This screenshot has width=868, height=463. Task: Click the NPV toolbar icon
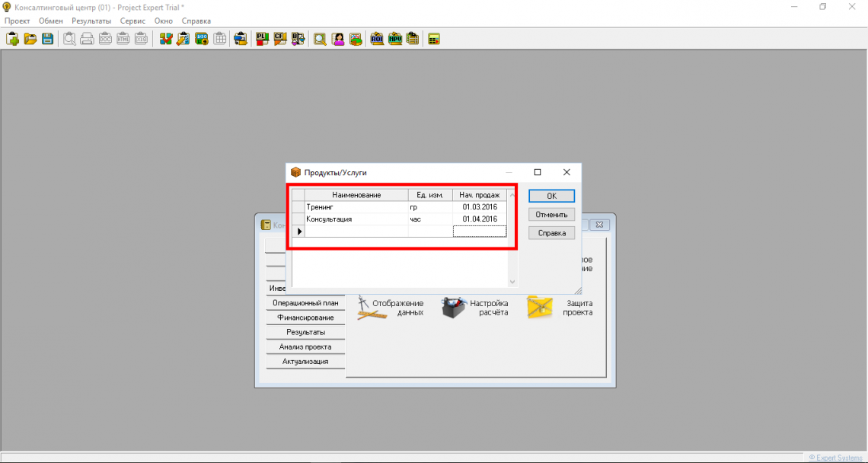395,39
